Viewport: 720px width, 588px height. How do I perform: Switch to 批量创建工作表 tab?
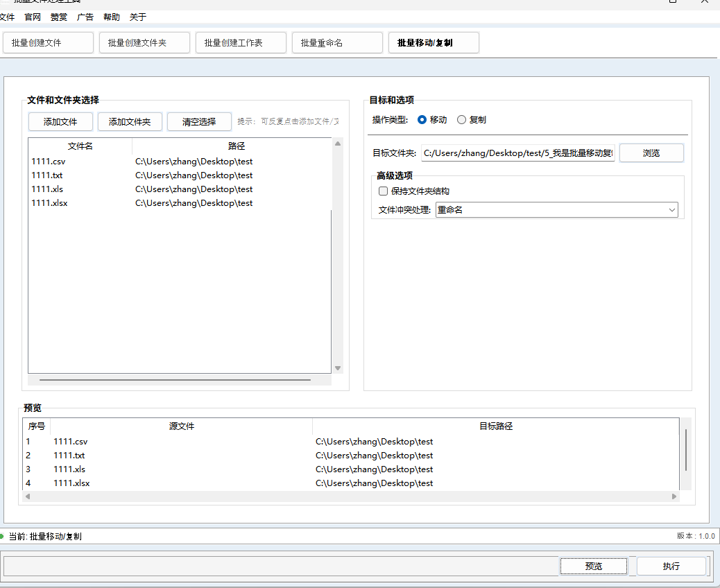(x=241, y=42)
